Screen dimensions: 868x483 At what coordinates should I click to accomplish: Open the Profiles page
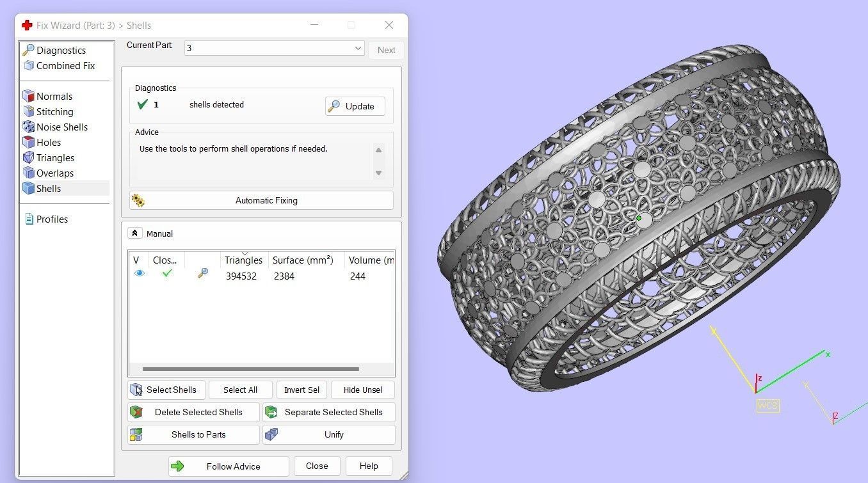(51, 219)
